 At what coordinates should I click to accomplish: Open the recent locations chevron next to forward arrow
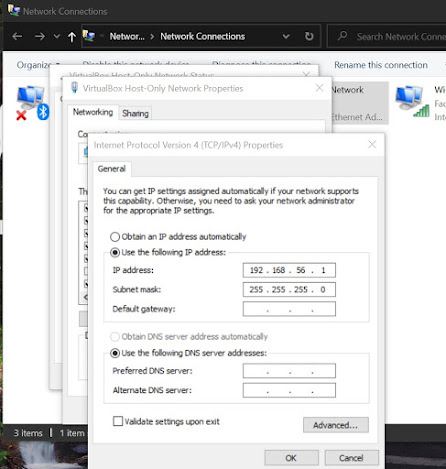(x=57, y=36)
